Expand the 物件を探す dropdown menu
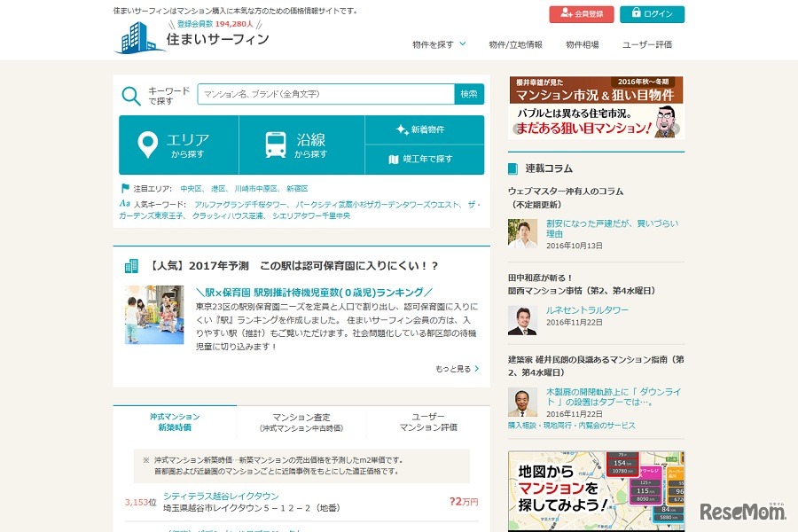This screenshot has width=798, height=532. tap(437, 44)
